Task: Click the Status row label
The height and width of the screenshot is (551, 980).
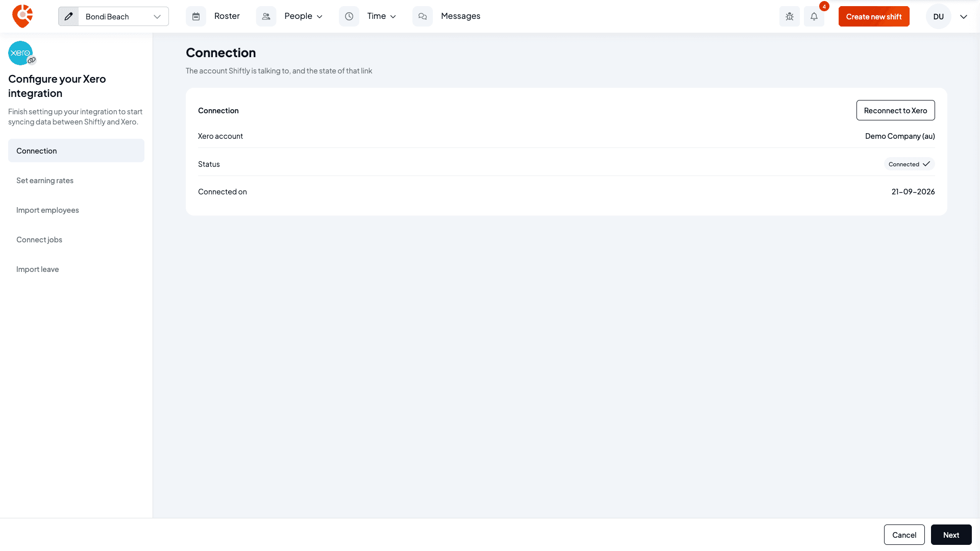Action: pos(209,164)
